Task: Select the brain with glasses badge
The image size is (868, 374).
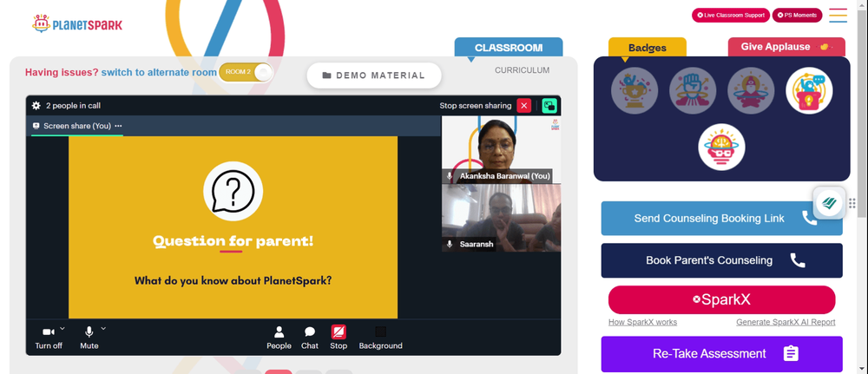Action: [721, 148]
